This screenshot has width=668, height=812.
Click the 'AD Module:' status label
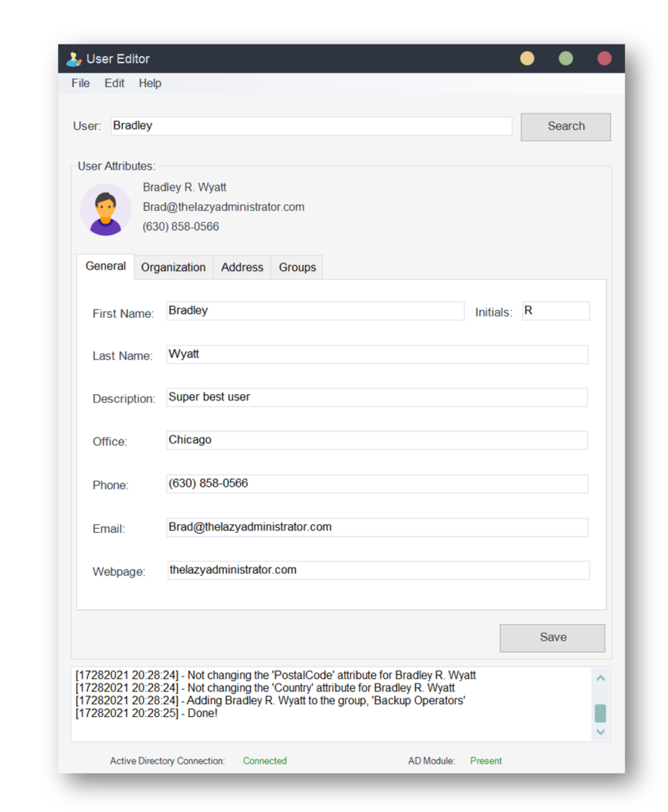click(x=431, y=760)
